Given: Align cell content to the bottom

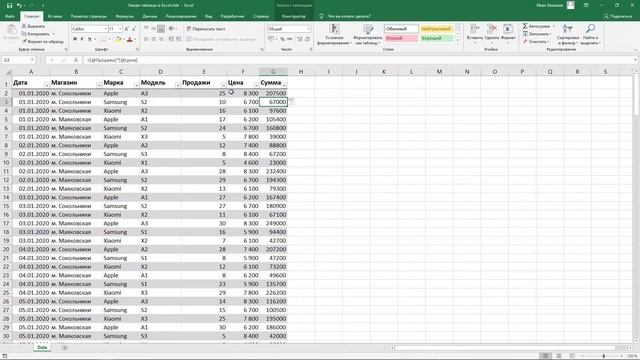Looking at the screenshot, I should tap(161, 29).
